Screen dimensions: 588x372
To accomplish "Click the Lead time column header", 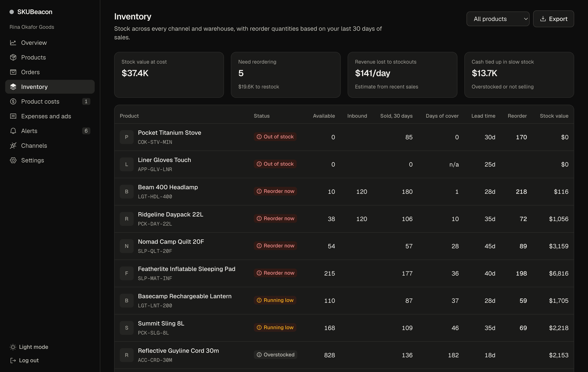I will click(x=483, y=116).
